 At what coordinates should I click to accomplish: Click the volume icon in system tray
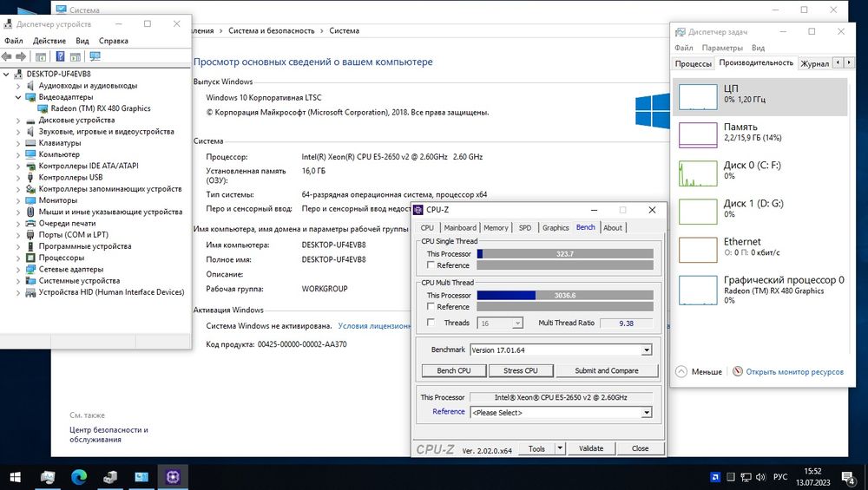pos(761,477)
